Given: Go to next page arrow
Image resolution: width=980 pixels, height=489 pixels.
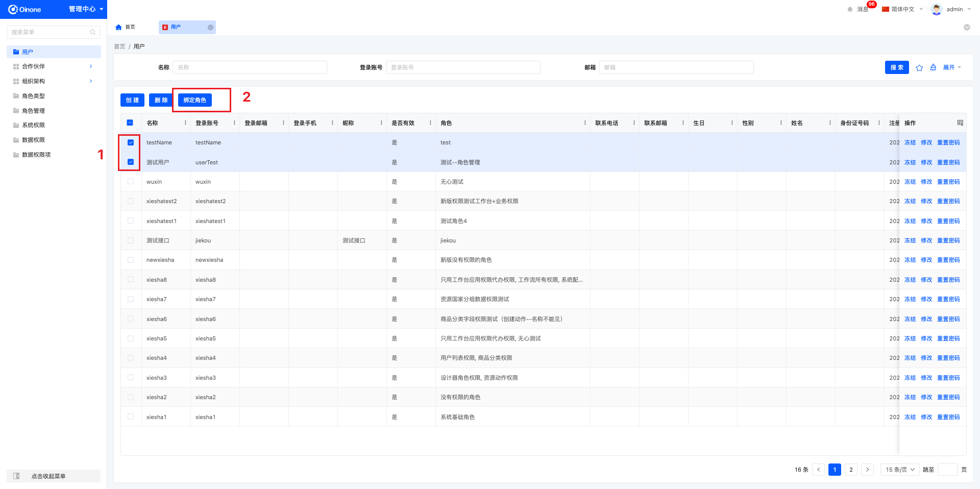Looking at the screenshot, I should click(x=867, y=470).
